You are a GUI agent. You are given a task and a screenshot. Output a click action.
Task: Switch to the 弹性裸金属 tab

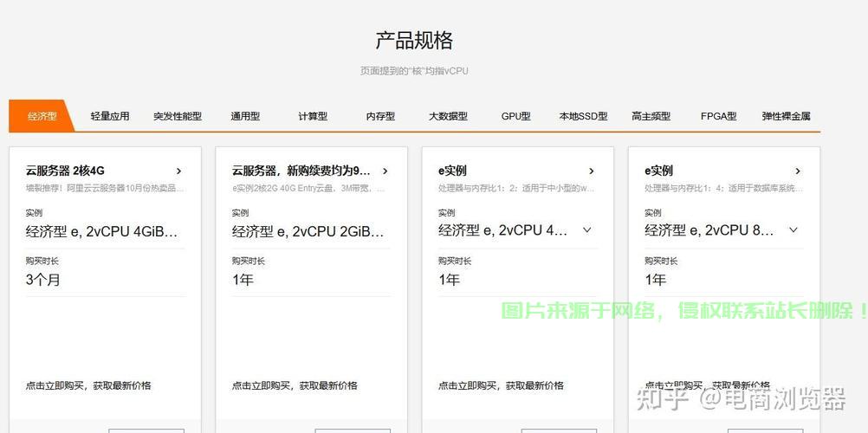click(x=786, y=116)
